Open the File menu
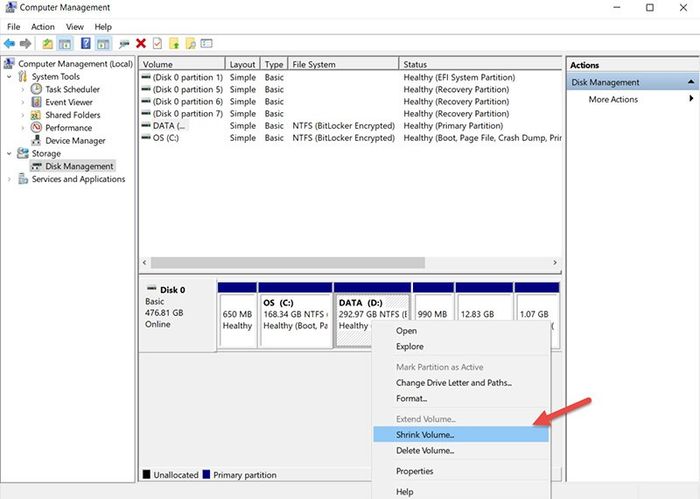Image resolution: width=700 pixels, height=499 pixels. [13, 27]
